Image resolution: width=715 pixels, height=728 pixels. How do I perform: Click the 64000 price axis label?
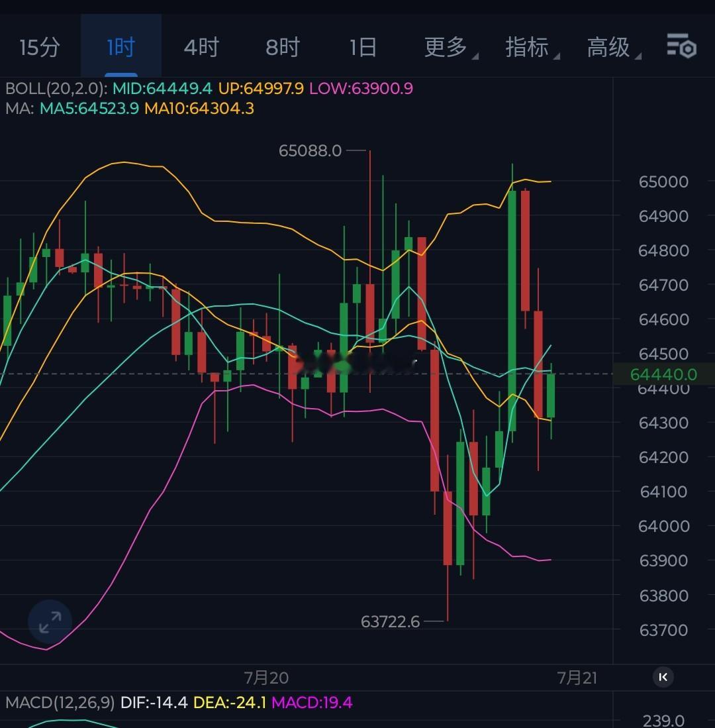tap(663, 526)
